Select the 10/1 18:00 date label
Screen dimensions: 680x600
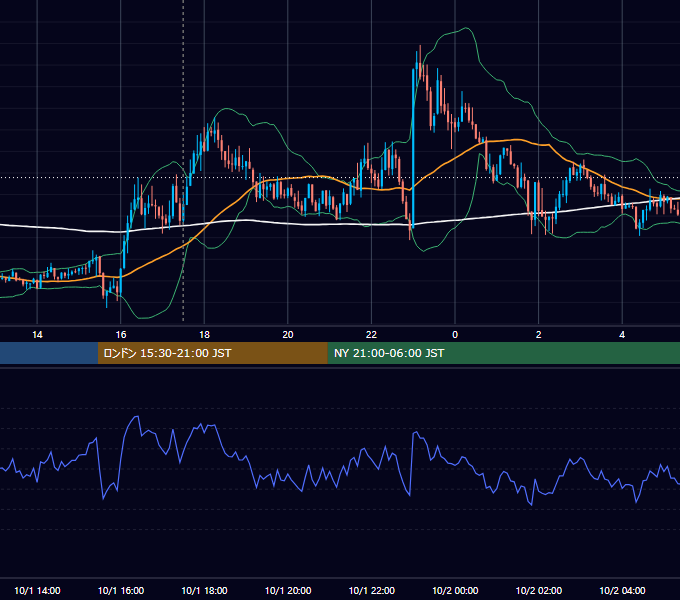[x=204, y=590]
